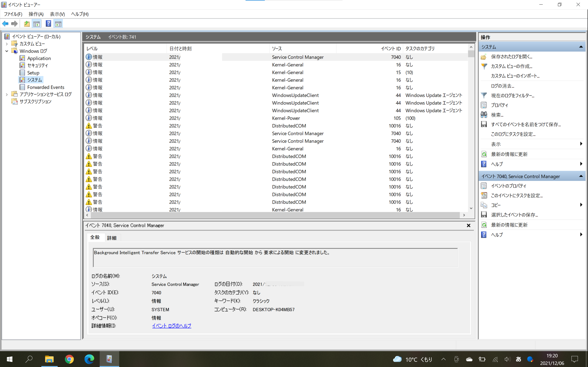Screen dimensions: 588x367
Task: Open the 操作(A) menu
Action: [36, 14]
